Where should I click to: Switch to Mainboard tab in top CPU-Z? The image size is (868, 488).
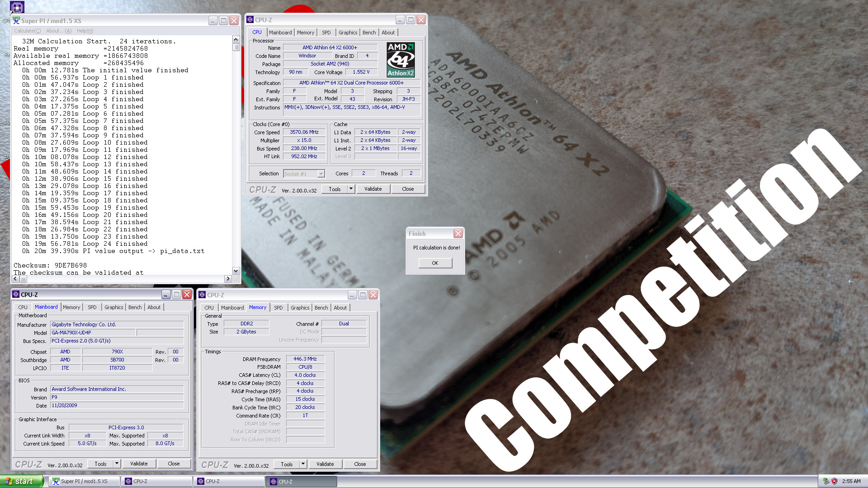[x=280, y=33]
